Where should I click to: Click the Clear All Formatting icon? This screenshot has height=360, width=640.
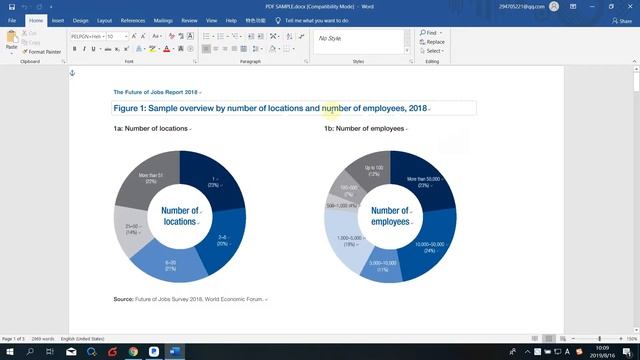pos(171,36)
